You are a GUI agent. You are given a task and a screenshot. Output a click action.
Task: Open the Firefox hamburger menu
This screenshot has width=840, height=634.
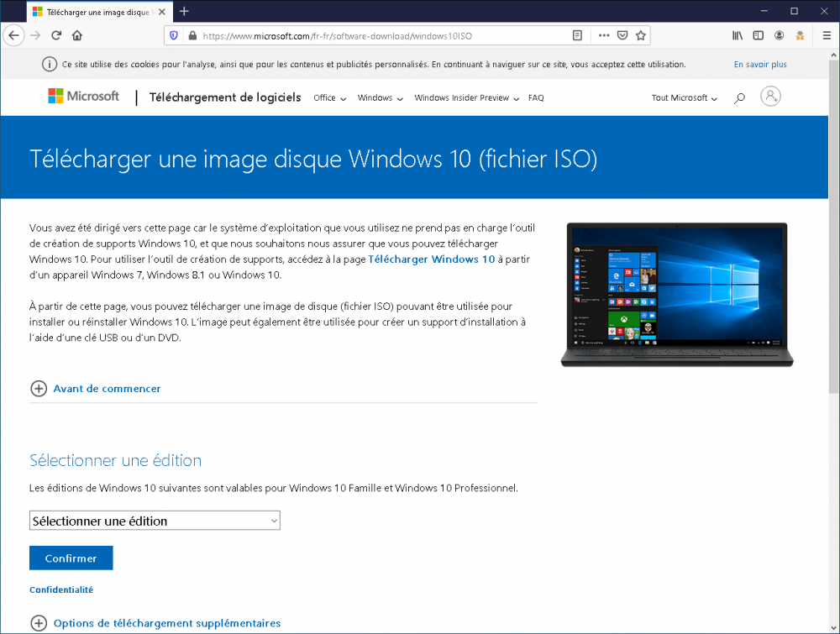click(827, 36)
